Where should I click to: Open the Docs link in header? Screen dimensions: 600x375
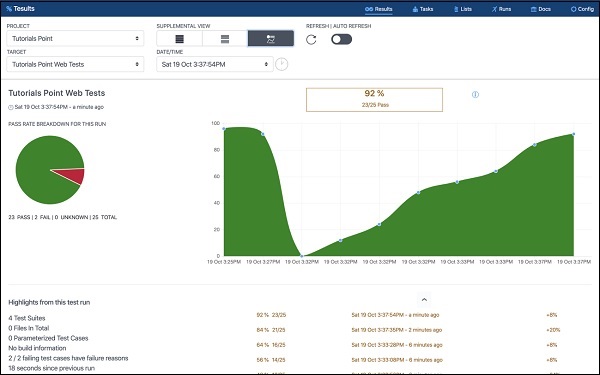pyautogui.click(x=541, y=9)
